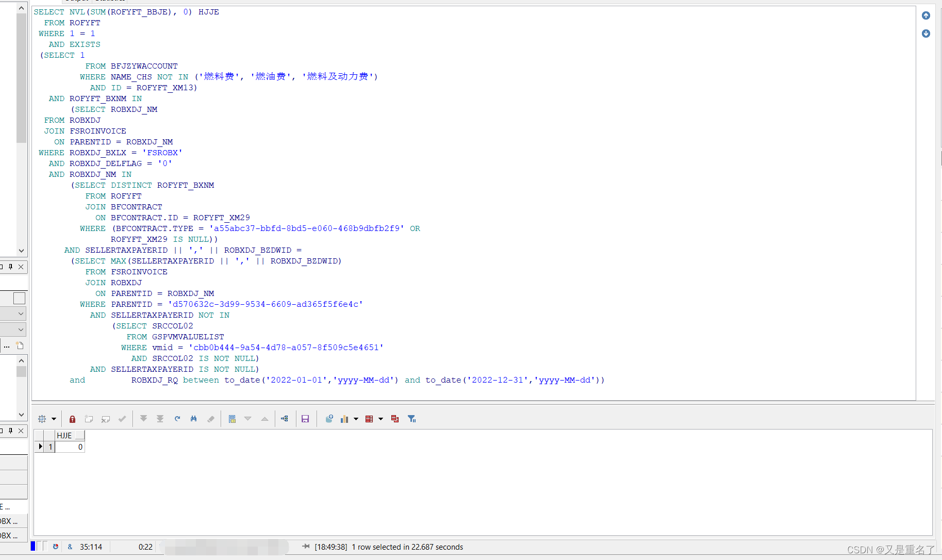The height and width of the screenshot is (560, 942).
Task: Click the middle-left list scrollbar up arrow
Action: [21, 360]
